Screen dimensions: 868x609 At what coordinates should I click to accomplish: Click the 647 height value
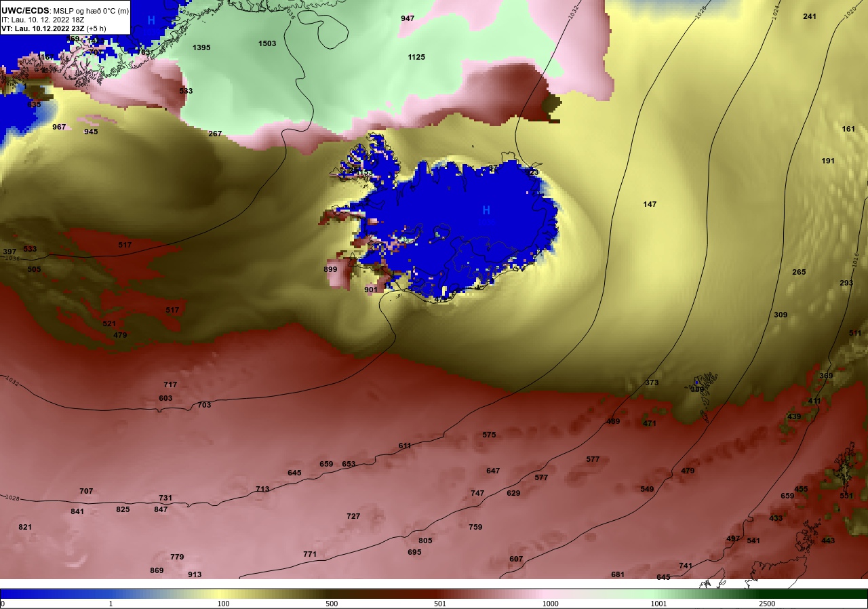[x=493, y=471]
